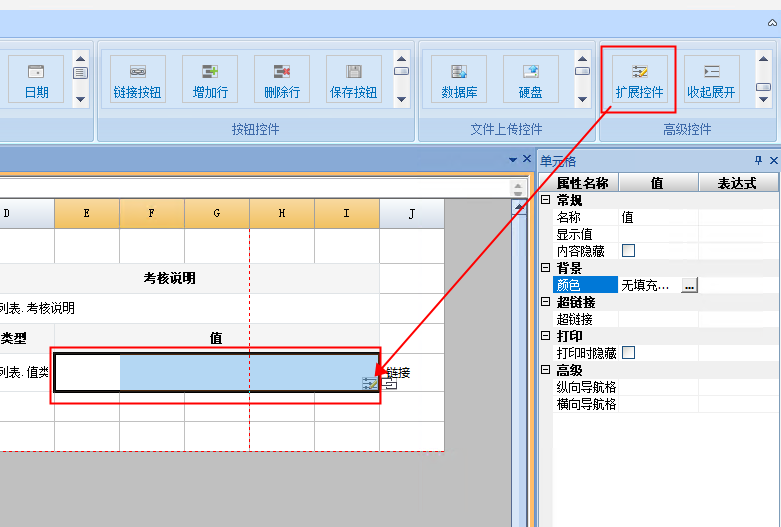This screenshot has width=781, height=527.
Task: Insert a 数据库 upload control
Action: [459, 80]
